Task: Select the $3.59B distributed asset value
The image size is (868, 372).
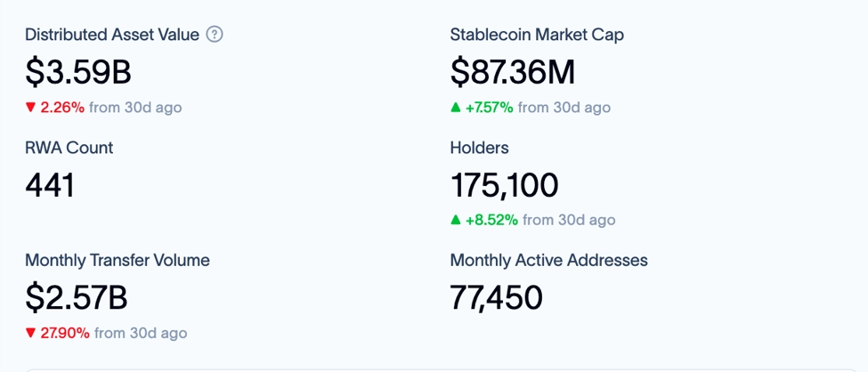Action: point(78,72)
